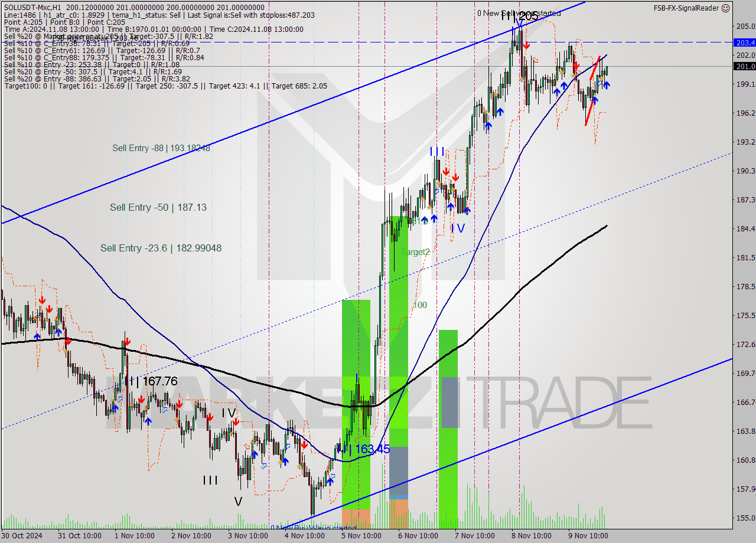Click the 3 Nov 10:00 time label
The image size is (756, 543).
(x=247, y=536)
